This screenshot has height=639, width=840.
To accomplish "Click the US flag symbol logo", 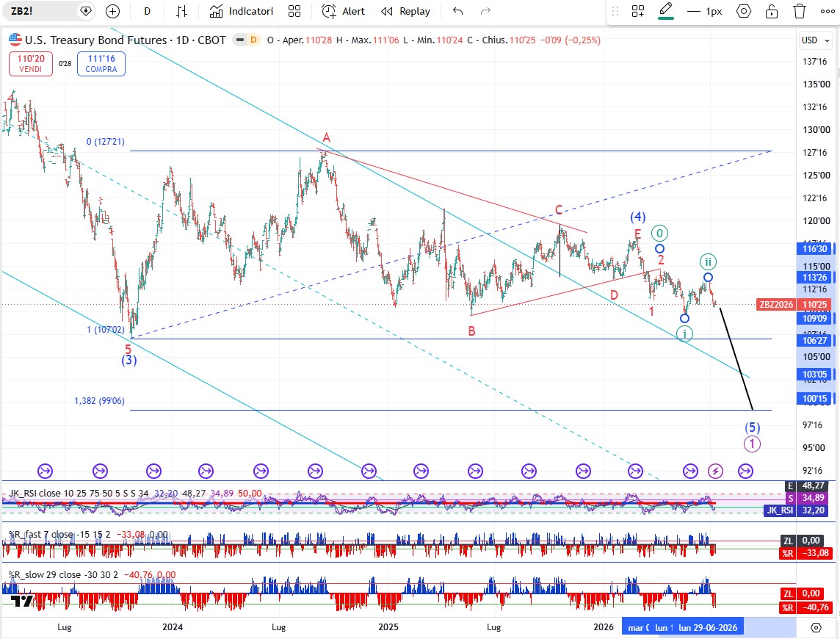I will [15, 40].
